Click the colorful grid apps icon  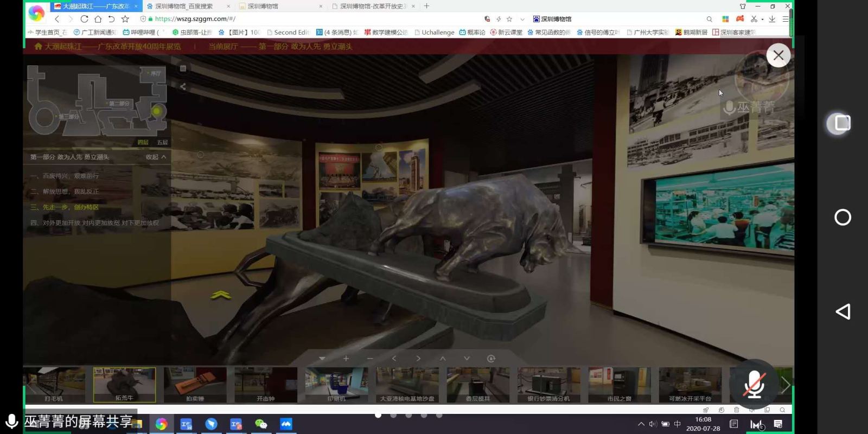pyautogui.click(x=725, y=19)
